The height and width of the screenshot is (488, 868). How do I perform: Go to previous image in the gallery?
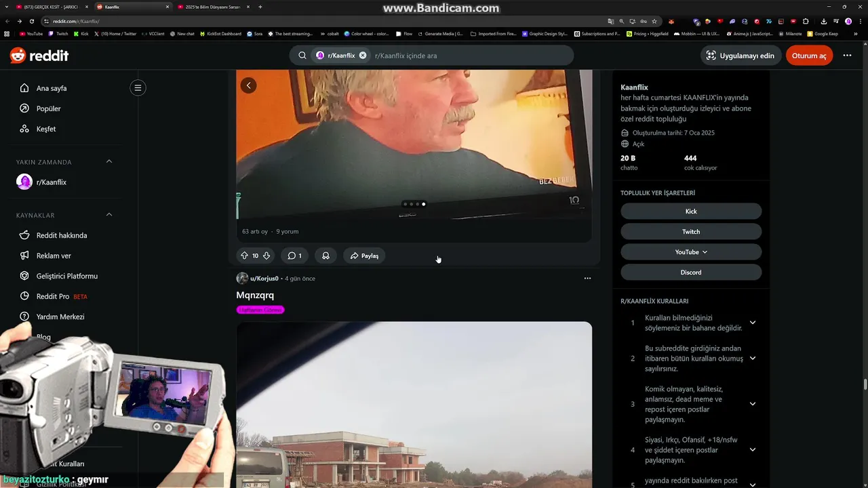(248, 85)
